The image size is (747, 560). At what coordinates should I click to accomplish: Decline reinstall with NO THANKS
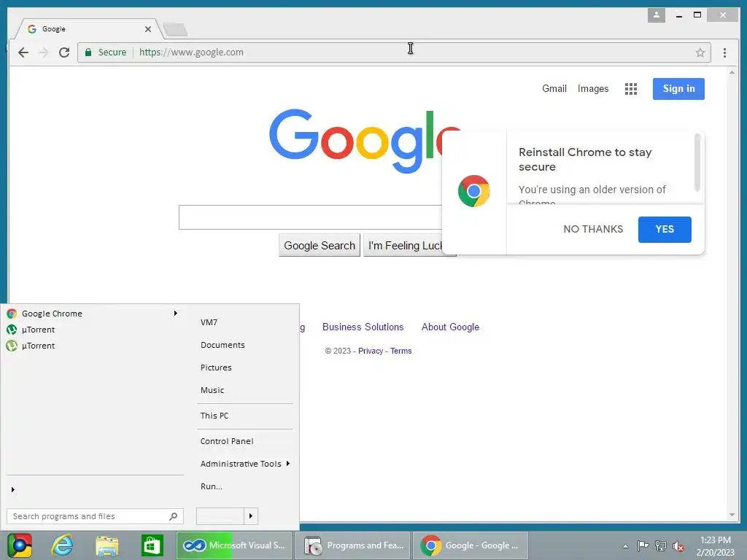point(592,229)
